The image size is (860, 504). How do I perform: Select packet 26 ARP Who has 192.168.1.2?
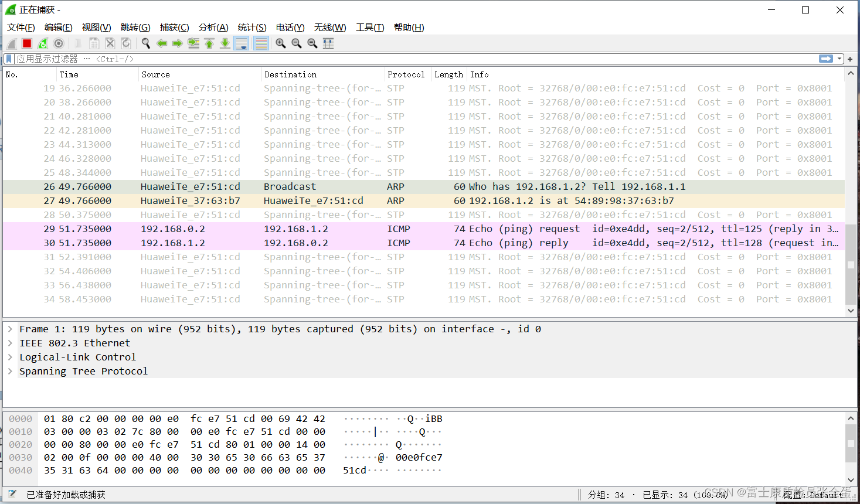pyautogui.click(x=424, y=186)
